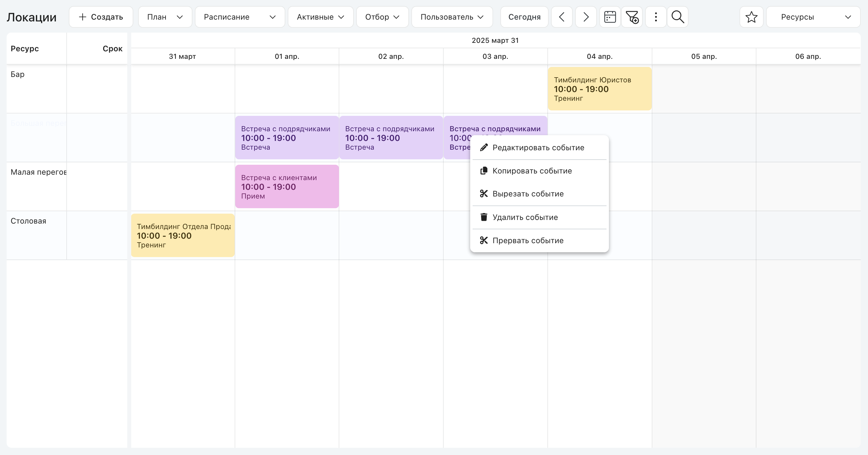The image size is (868, 455).
Task: Click the add filter funnel icon
Action: [632, 17]
